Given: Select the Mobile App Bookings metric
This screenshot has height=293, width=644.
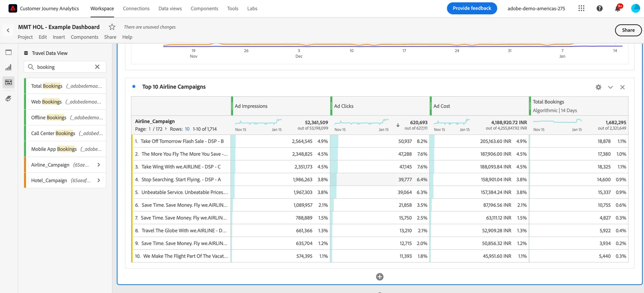Looking at the screenshot, I should point(65,149).
